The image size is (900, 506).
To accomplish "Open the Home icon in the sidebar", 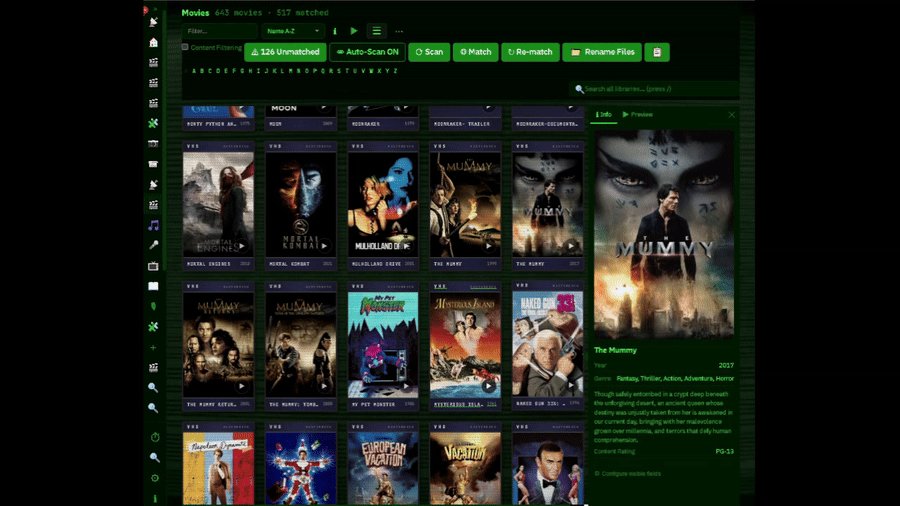I will pos(153,42).
